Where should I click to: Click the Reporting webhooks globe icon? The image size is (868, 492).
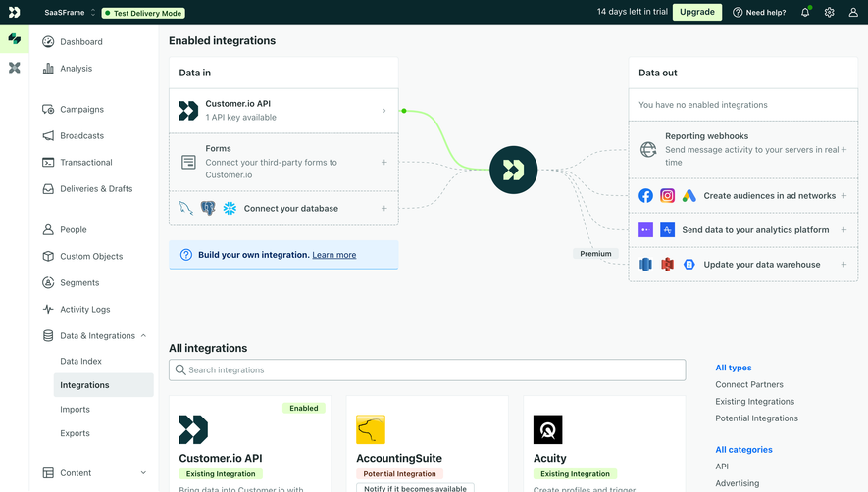pos(648,149)
